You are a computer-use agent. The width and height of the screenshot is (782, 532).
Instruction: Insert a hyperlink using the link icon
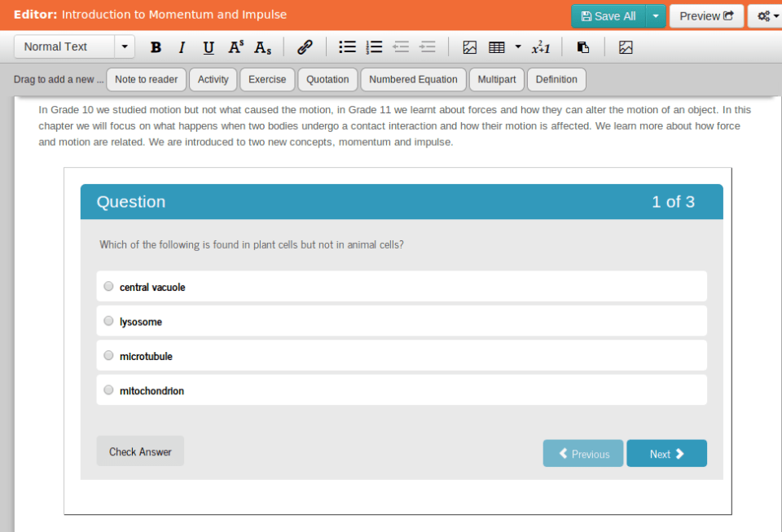point(305,47)
